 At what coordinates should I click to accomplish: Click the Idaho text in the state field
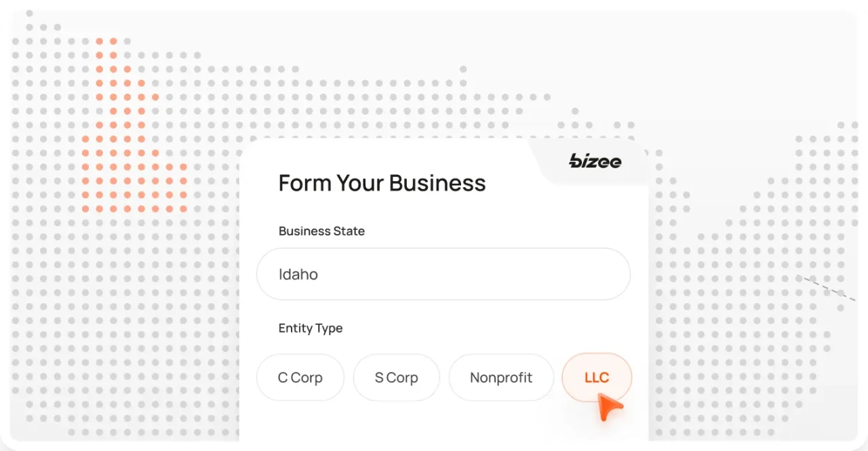tap(298, 274)
